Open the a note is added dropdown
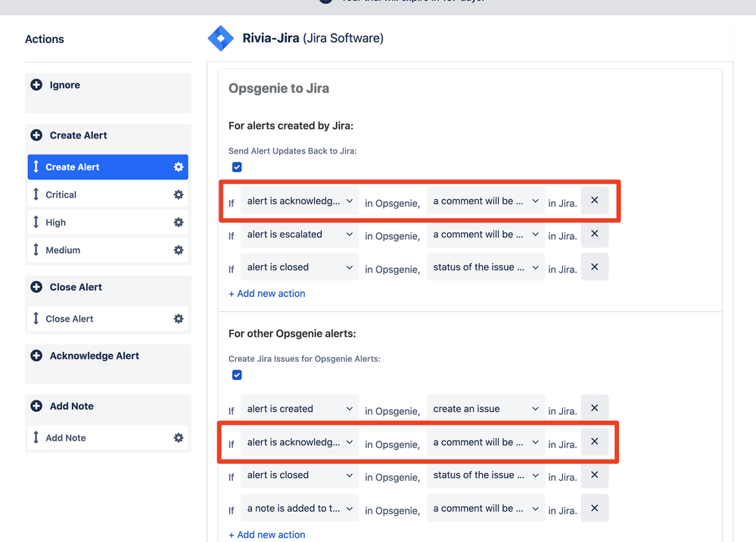This screenshot has width=756, height=542. [300, 508]
